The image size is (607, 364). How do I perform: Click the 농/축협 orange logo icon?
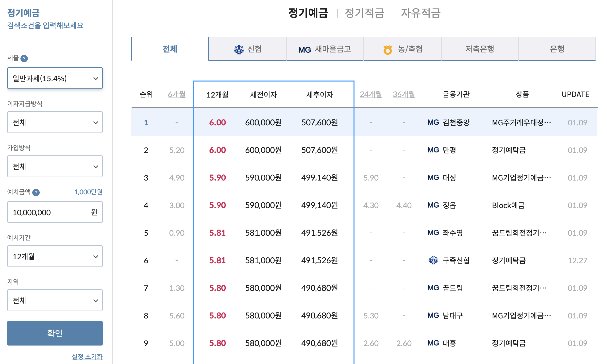(388, 50)
